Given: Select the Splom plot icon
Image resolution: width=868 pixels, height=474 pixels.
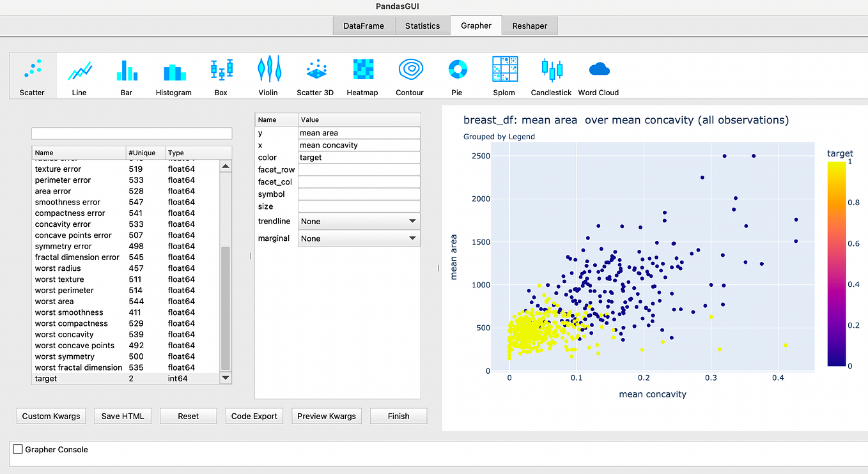Looking at the screenshot, I should (504, 75).
